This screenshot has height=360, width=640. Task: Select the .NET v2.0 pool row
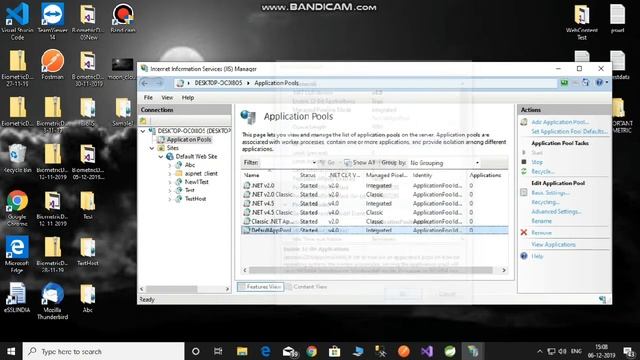(375, 185)
